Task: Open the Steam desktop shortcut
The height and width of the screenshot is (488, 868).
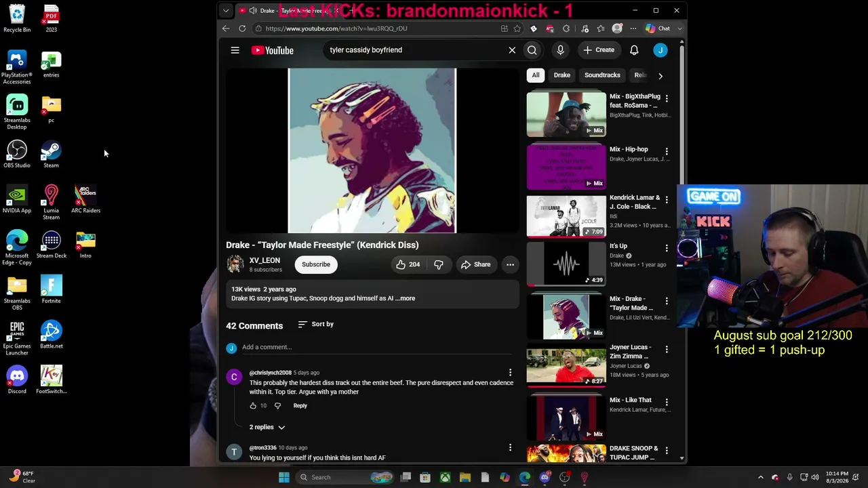Action: [x=51, y=155]
